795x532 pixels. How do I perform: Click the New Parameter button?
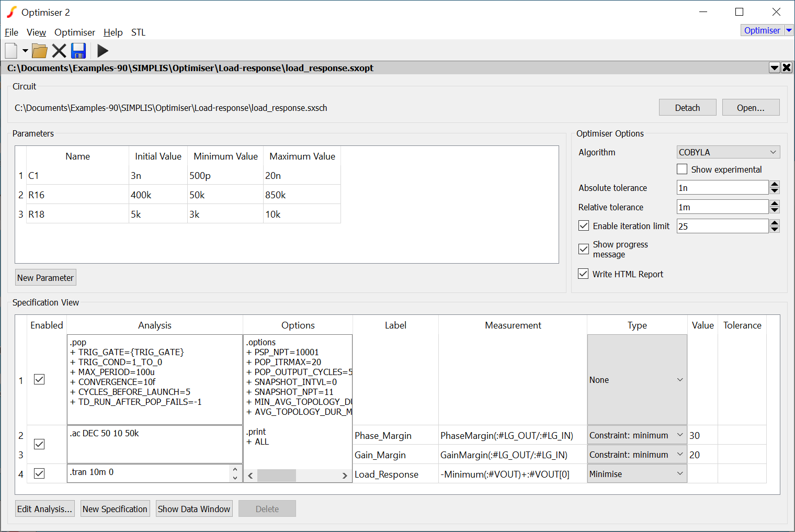click(x=46, y=278)
